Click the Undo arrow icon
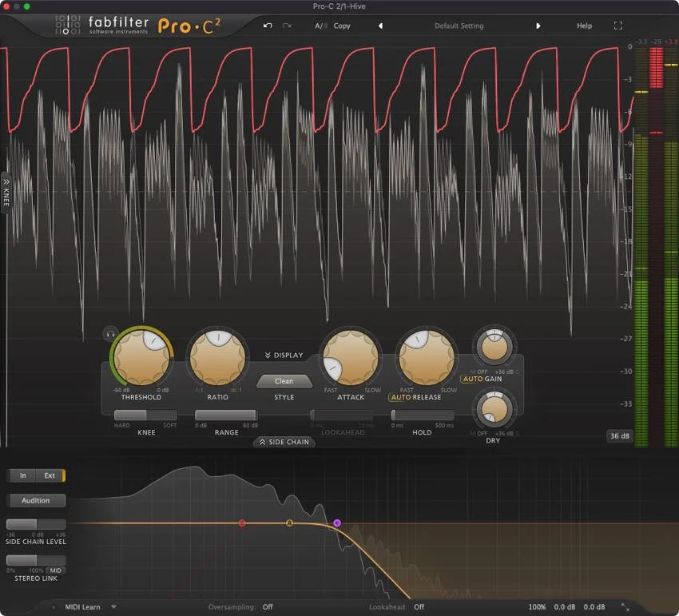Viewport: 679px width, 616px height. [268, 26]
